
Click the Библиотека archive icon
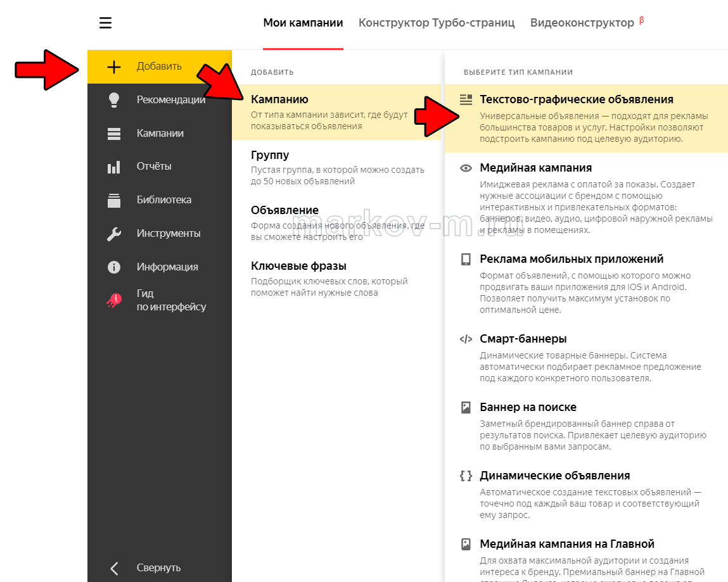(114, 201)
